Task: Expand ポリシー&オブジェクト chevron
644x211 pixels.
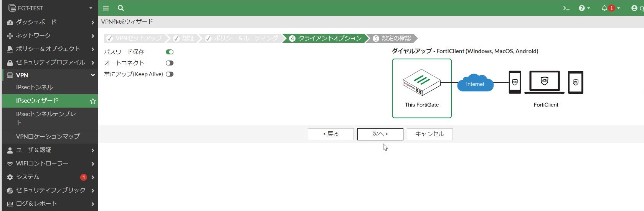Action: coord(92,49)
